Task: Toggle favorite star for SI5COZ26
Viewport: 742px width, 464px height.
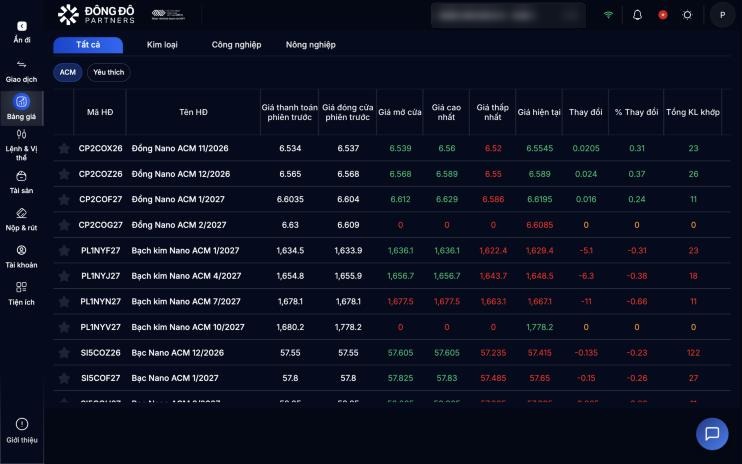Action: 64,353
